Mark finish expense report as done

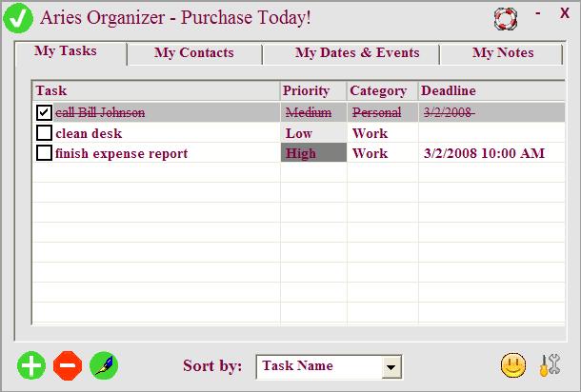(44, 152)
